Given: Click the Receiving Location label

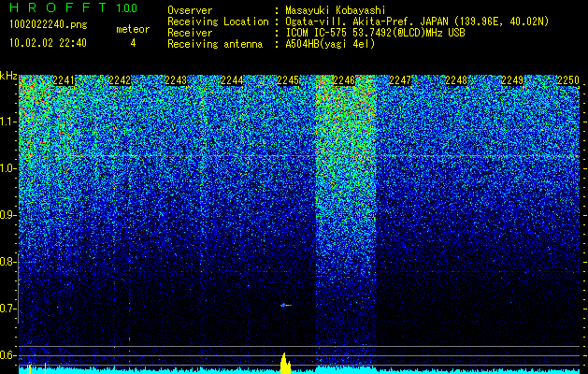Looking at the screenshot, I should click(x=218, y=22).
